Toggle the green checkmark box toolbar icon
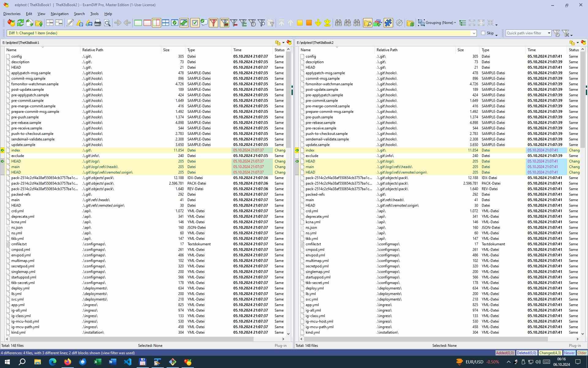This screenshot has height=368, width=588. 195,23
